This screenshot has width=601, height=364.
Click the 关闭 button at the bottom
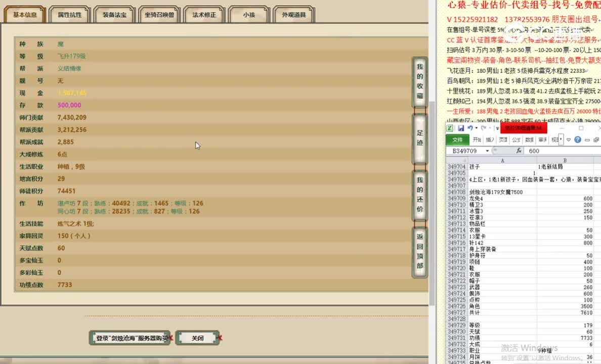coord(197,338)
